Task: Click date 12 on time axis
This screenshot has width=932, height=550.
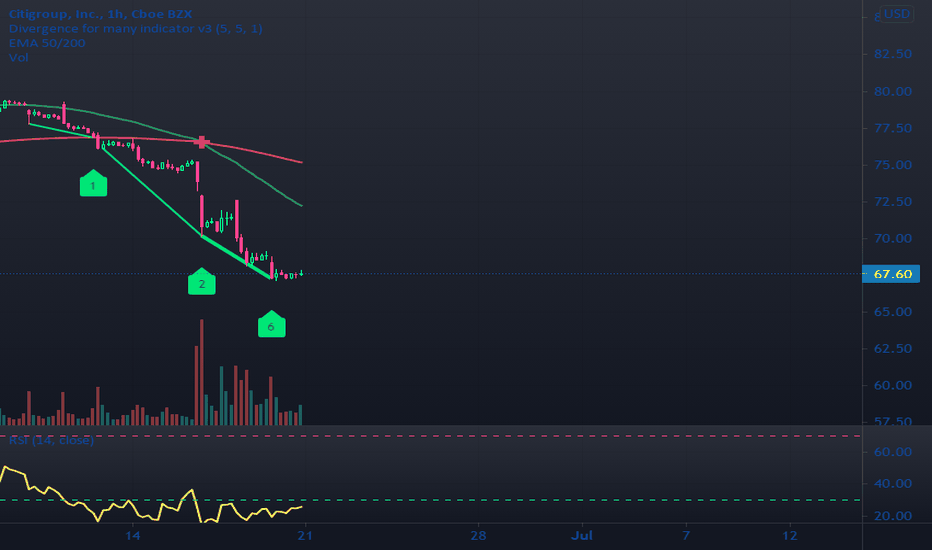Action: [x=789, y=536]
